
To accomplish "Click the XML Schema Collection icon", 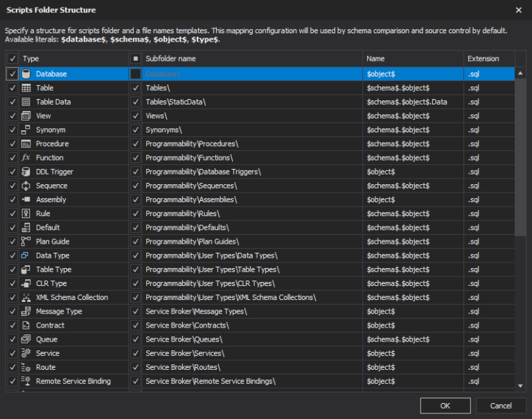I will pyautogui.click(x=26, y=297).
